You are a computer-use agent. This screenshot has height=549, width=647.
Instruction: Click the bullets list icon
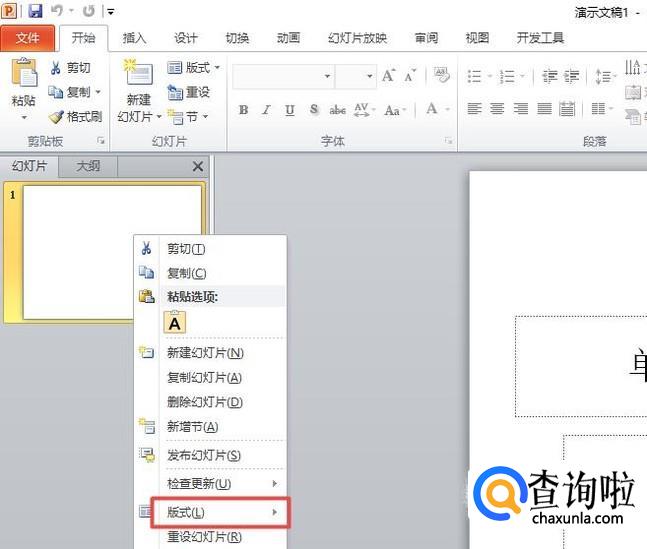point(474,76)
